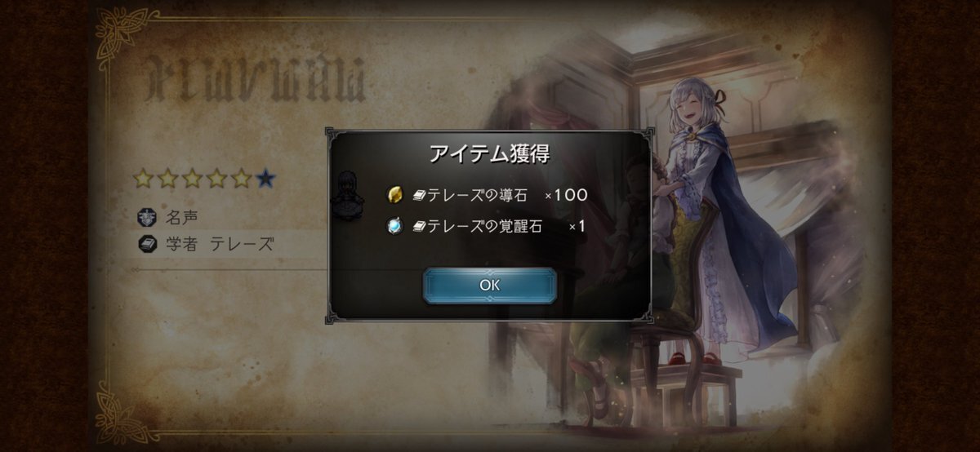Select the book icon beside テレーズの導石
980x452 pixels.
419,196
